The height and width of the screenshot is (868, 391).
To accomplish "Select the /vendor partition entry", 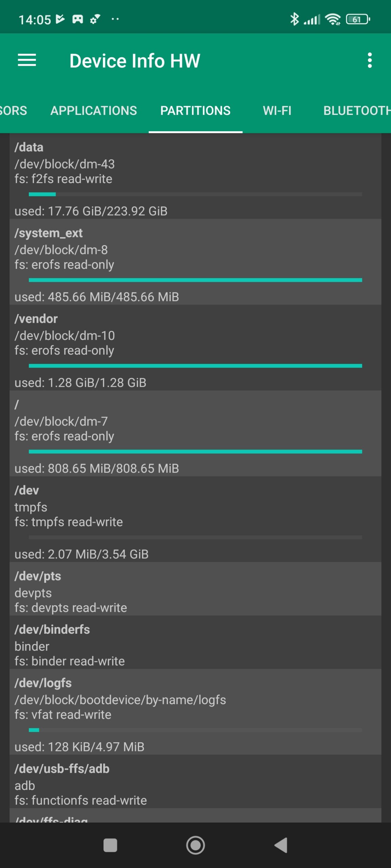I will [195, 335].
